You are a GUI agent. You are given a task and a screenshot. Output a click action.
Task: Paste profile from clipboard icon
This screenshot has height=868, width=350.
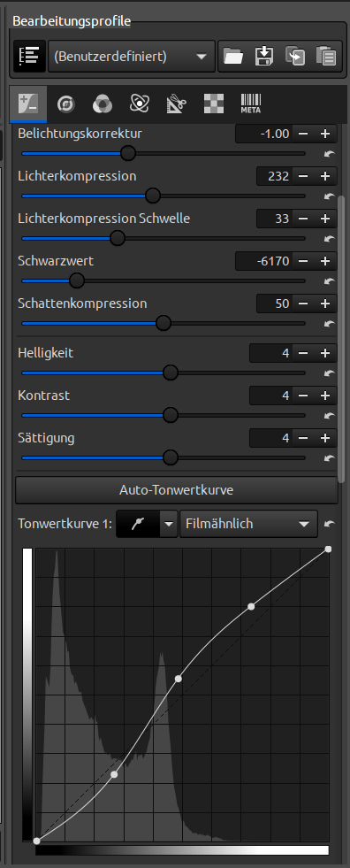(325, 56)
